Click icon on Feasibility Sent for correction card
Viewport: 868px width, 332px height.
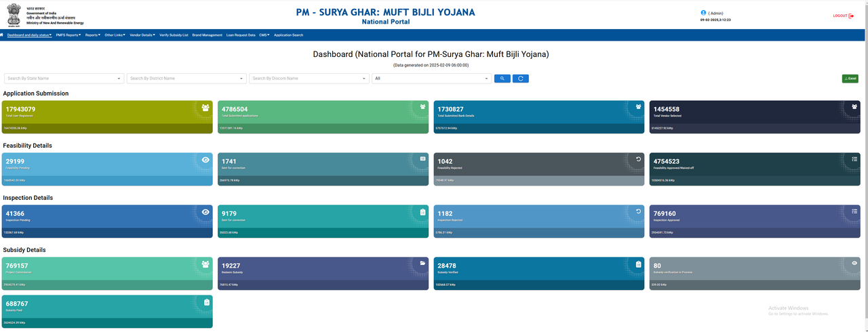click(x=422, y=159)
